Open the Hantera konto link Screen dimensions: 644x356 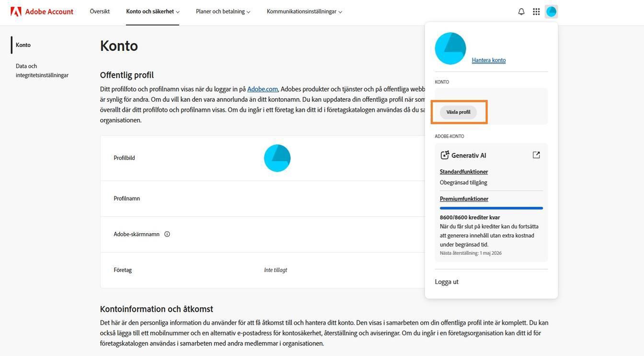[x=489, y=60]
